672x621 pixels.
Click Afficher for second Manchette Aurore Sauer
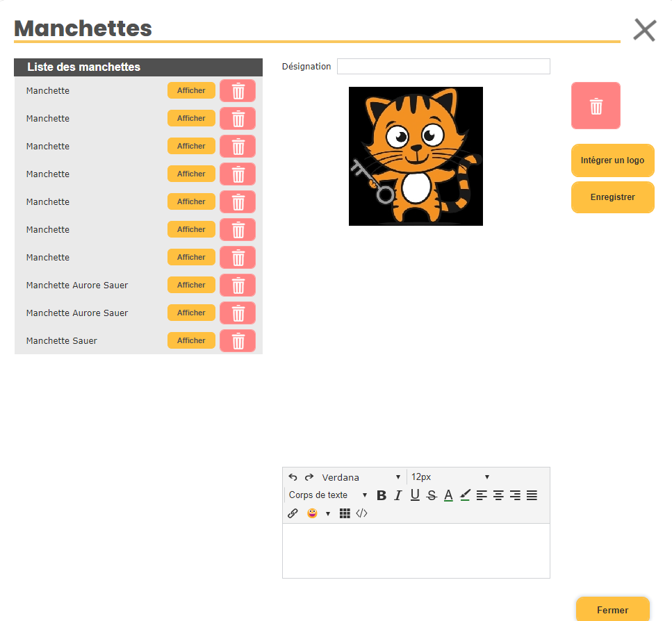(x=191, y=313)
